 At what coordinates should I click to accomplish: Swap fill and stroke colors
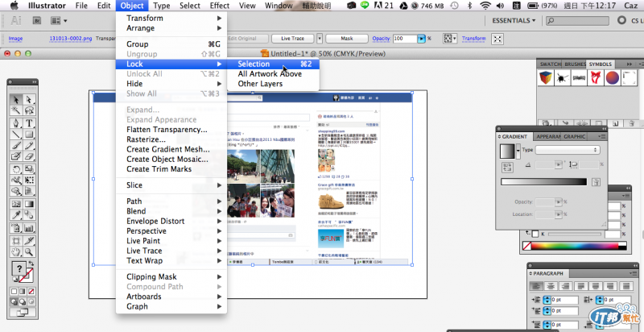(31, 264)
